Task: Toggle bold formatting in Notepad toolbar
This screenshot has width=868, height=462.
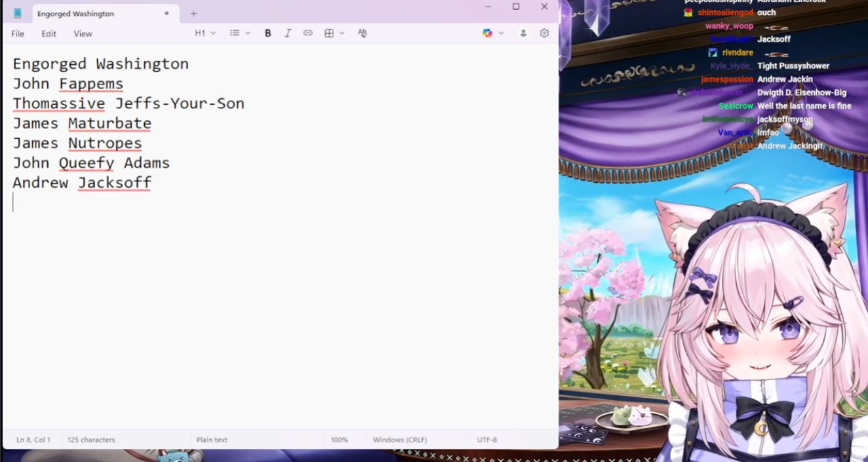Action: coord(267,33)
